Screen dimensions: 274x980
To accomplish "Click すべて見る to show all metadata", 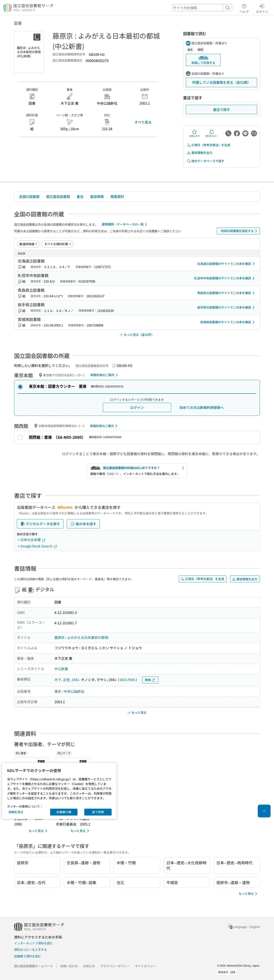I will (143, 123).
